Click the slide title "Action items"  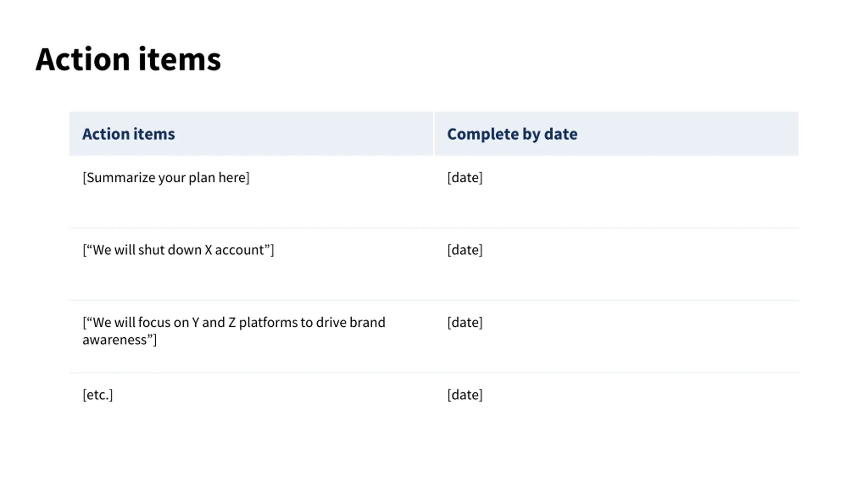[128, 59]
